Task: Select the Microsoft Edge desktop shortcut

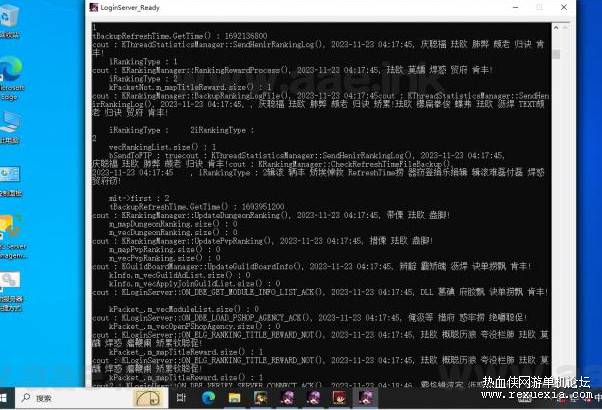Action: (x=11, y=78)
